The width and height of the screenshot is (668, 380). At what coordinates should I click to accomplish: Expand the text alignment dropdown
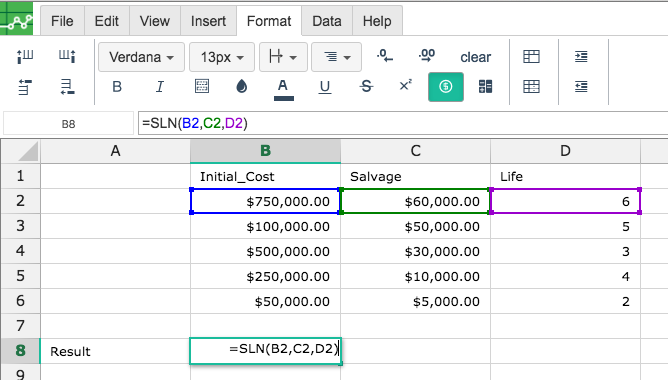(x=337, y=57)
